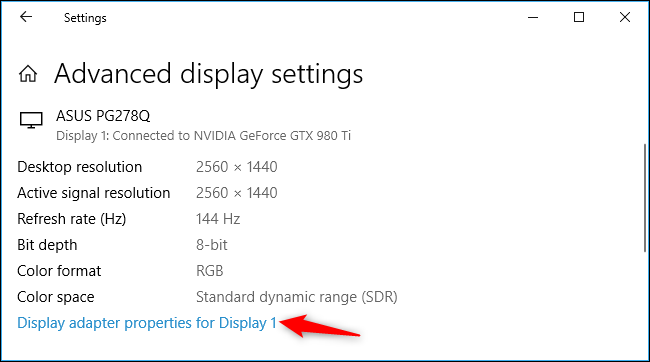Image resolution: width=650 pixels, height=362 pixels.
Task: Maximize the Settings window
Action: click(579, 17)
